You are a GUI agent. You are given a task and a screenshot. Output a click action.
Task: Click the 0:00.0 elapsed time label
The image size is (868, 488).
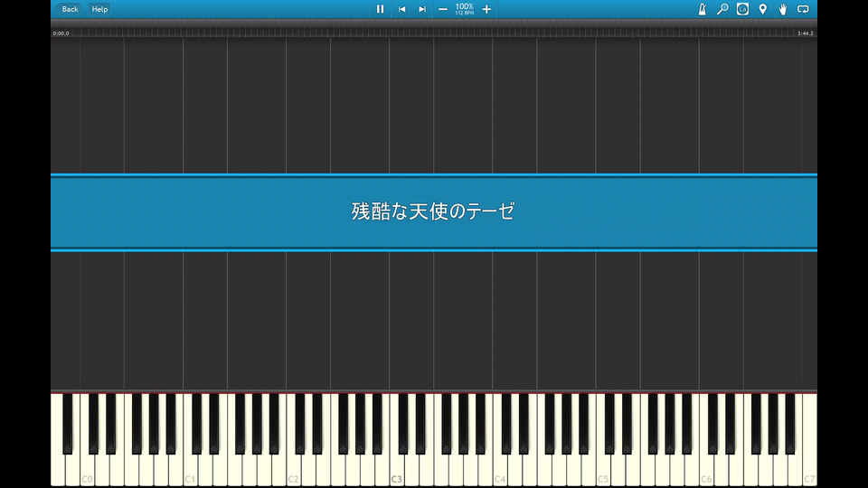[x=61, y=33]
